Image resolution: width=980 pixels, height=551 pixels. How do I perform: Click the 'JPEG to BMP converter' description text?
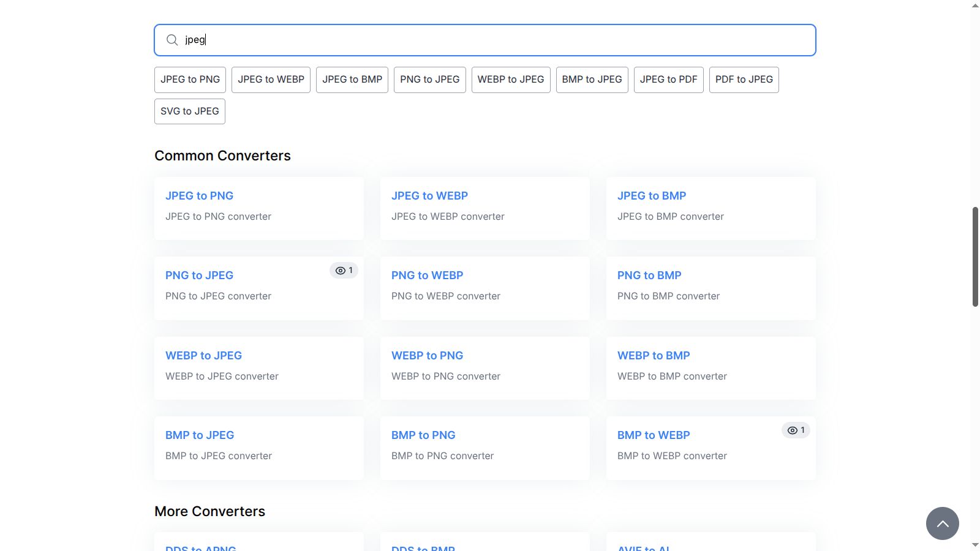point(671,217)
